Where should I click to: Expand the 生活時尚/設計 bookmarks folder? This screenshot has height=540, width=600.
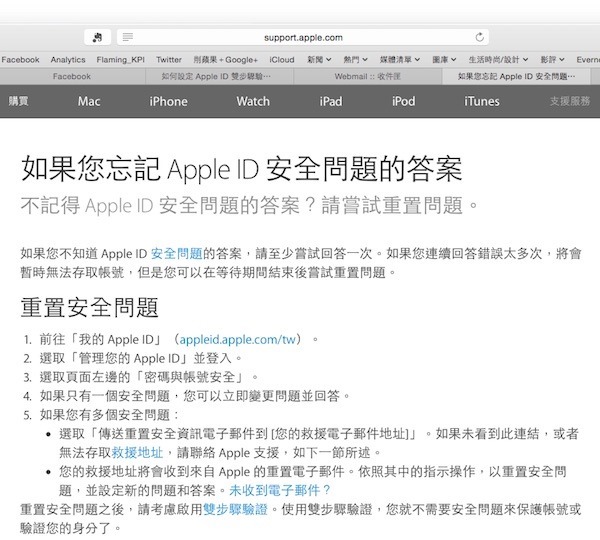click(x=498, y=60)
